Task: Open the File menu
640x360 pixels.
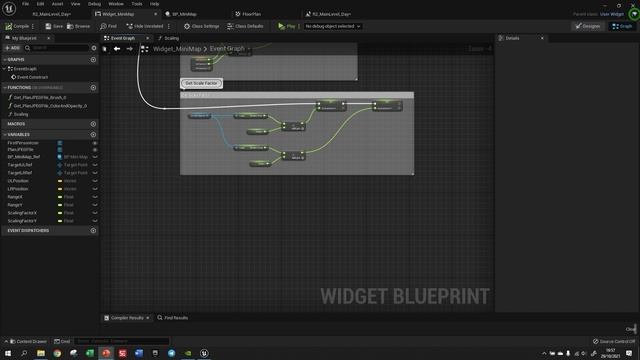Action: [25, 4]
